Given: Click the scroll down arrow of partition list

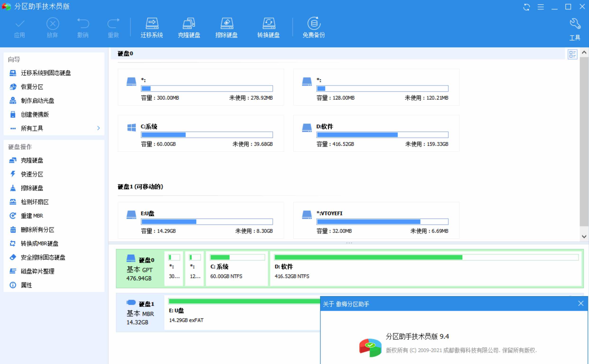Looking at the screenshot, I should click(x=584, y=237).
